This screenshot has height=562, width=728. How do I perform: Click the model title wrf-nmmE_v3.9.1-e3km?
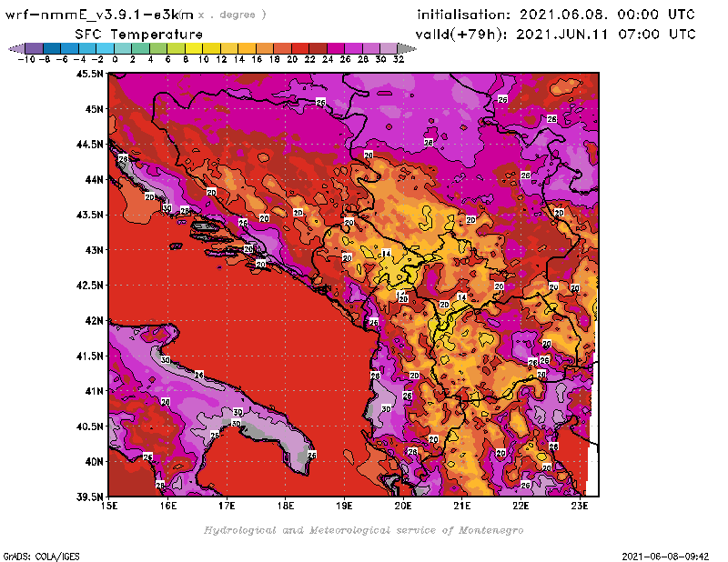pyautogui.click(x=99, y=15)
